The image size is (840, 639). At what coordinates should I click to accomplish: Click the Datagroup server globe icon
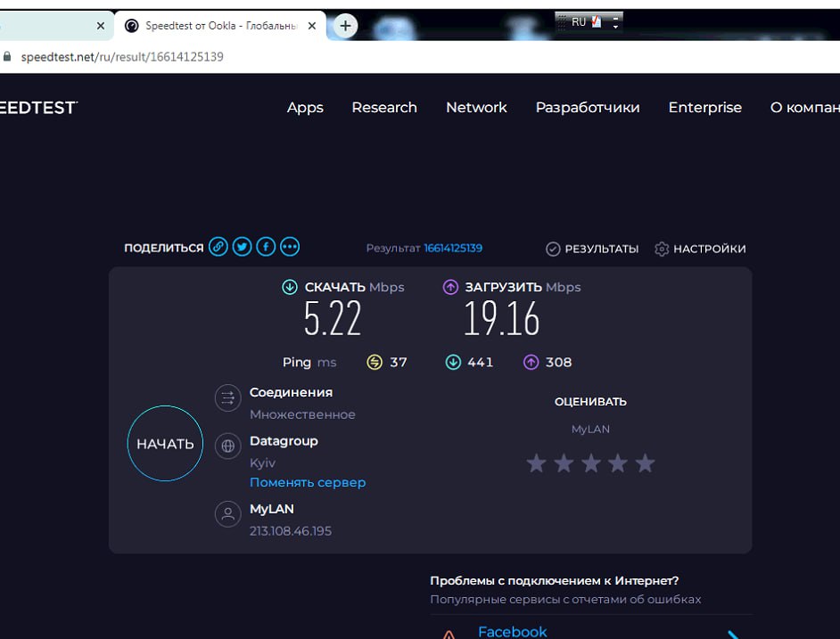coord(227,446)
